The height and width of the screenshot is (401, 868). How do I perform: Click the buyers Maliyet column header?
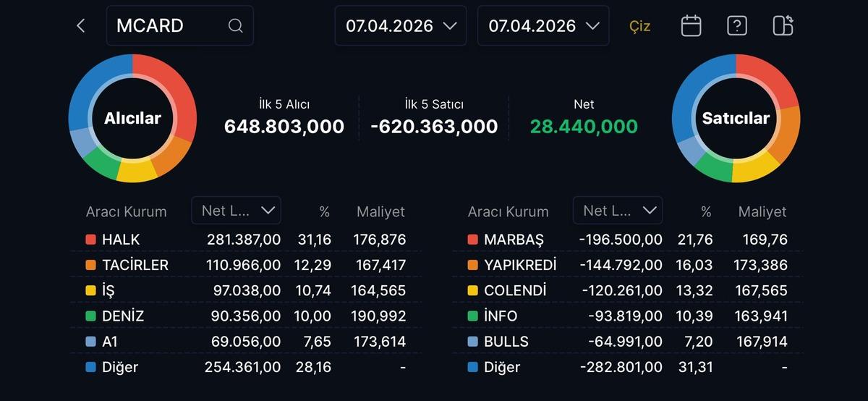click(x=380, y=212)
